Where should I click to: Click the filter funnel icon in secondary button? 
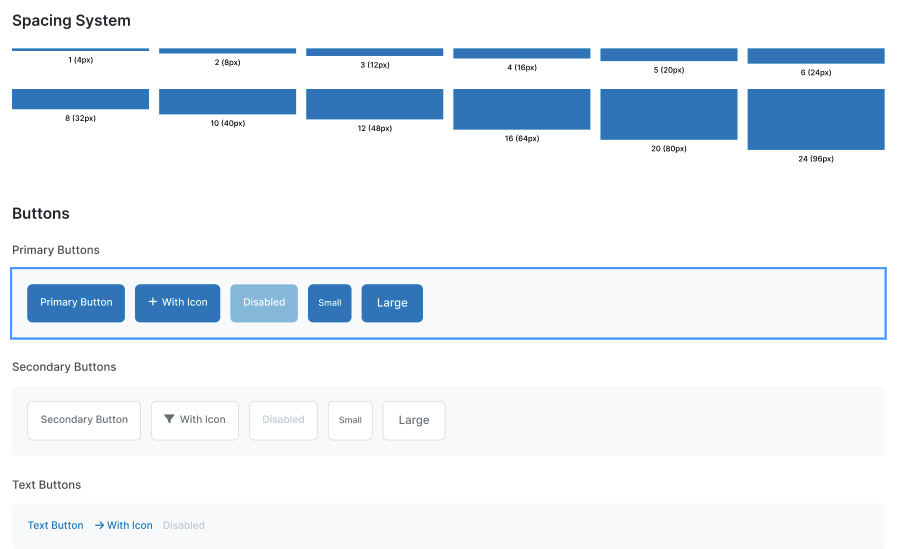(169, 420)
